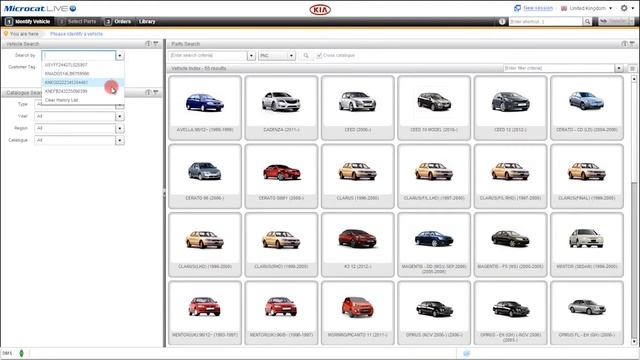Select the CERATO - CD (LD) thumbnail
The height and width of the screenshot is (360, 640).
(x=587, y=107)
